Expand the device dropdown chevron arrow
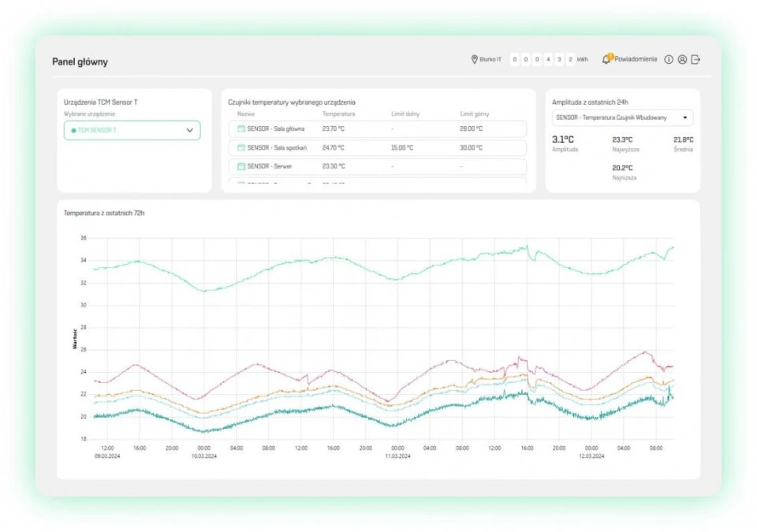This screenshot has width=757, height=532. click(190, 130)
